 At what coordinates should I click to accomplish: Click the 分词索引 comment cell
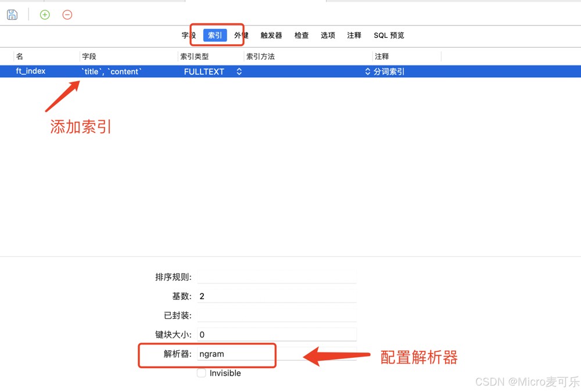tap(389, 71)
